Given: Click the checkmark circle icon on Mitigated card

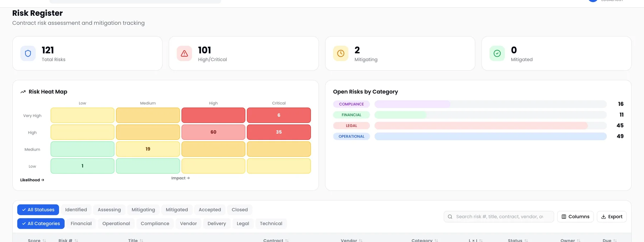Looking at the screenshot, I should [497, 53].
